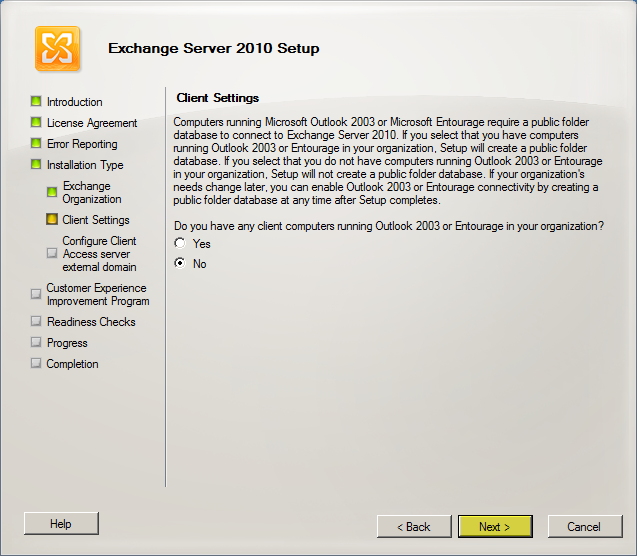Click Configure Client Access server external domain
Screen dimensions: 637x556
coord(100,254)
